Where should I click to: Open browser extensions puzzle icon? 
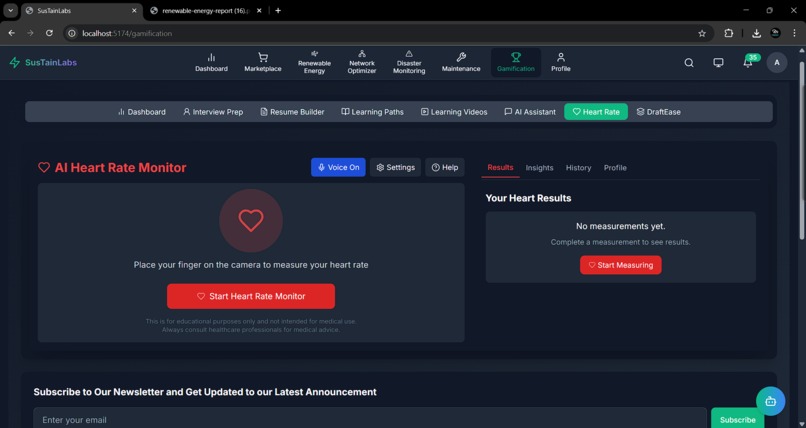tap(728, 33)
